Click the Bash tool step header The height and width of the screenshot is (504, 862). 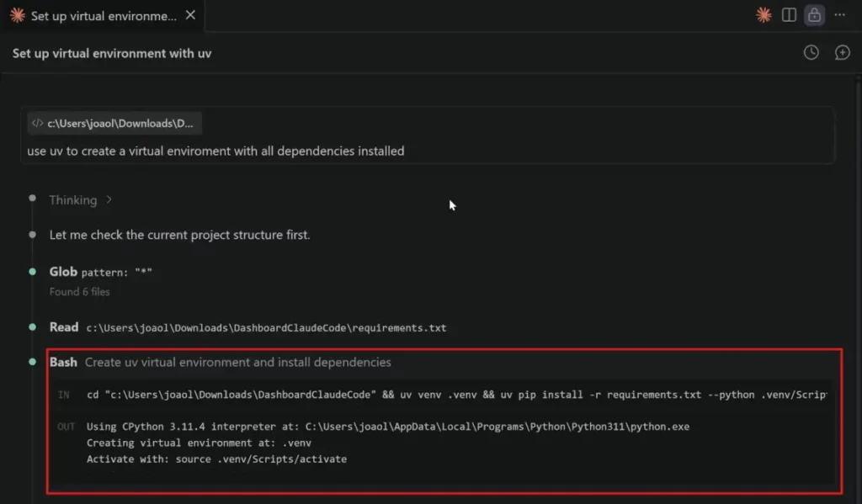221,362
